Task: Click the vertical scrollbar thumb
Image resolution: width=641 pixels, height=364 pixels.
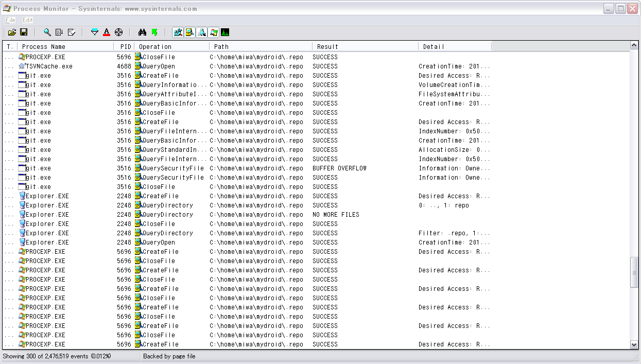Action: (x=634, y=272)
